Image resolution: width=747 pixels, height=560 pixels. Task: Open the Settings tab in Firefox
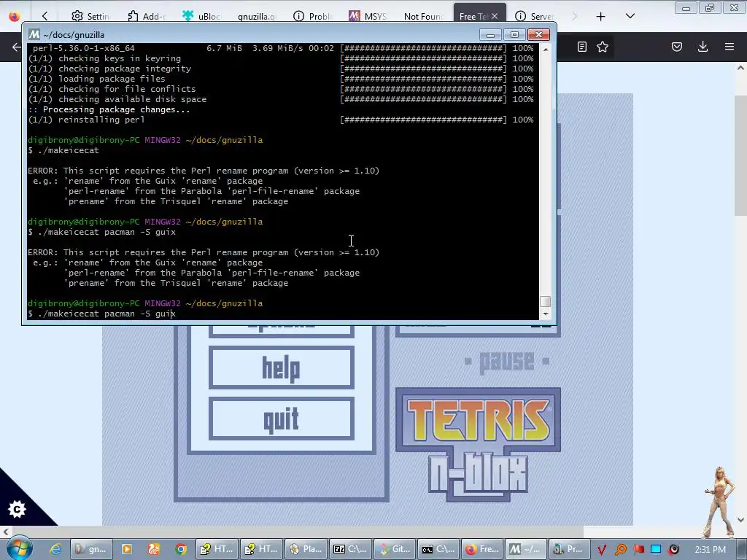click(x=90, y=16)
